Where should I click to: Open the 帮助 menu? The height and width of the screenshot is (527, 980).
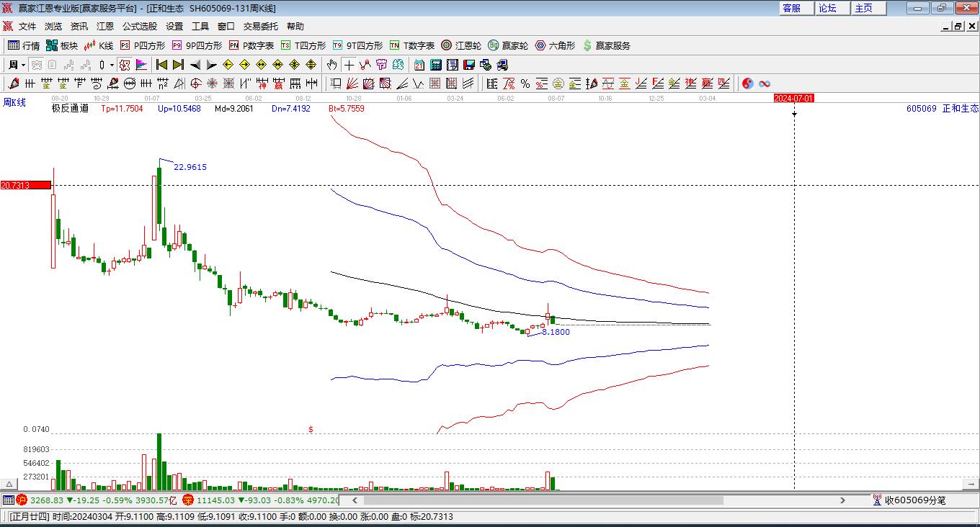(x=295, y=26)
